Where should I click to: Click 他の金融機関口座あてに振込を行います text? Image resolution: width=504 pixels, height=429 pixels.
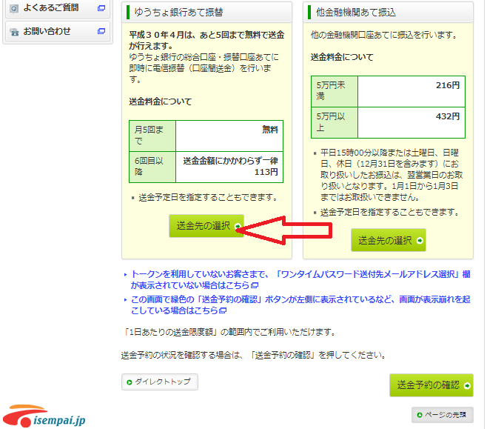pos(384,35)
